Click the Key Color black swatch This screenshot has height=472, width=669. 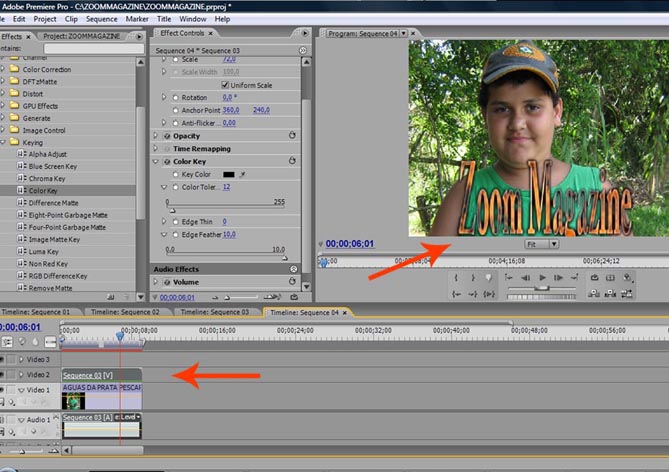228,174
